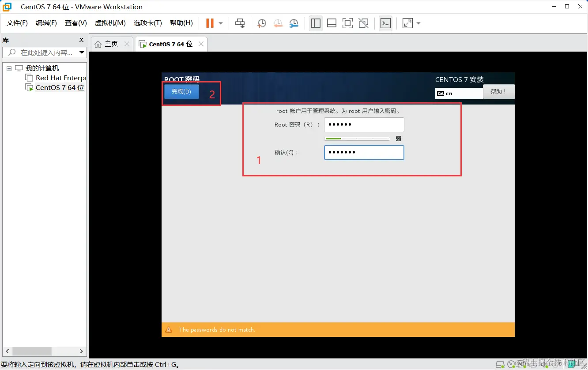Click the ROOT 密码 heading text
Image resolution: width=588 pixels, height=370 pixels.
(182, 79)
